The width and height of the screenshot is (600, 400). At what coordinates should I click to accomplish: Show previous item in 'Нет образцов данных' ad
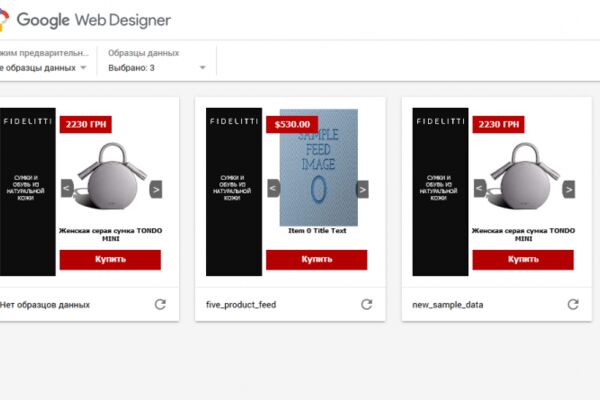click(67, 188)
